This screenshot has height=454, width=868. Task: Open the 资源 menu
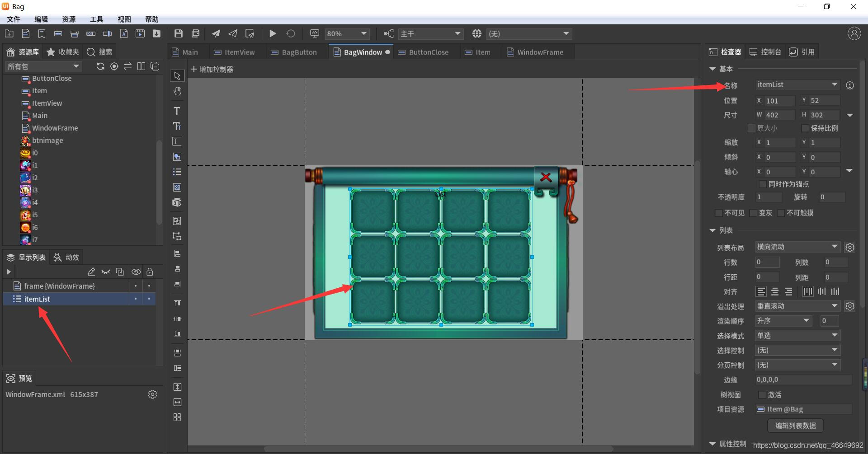[x=69, y=19]
